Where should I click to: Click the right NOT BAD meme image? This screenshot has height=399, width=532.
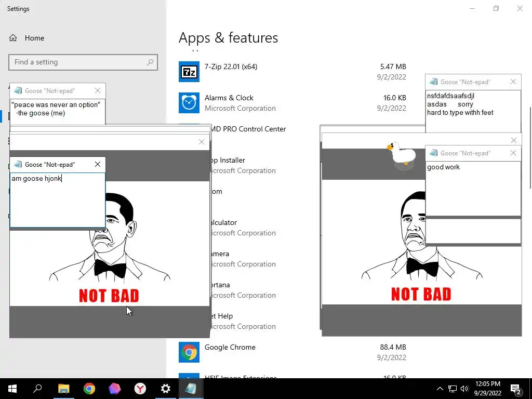pyautogui.click(x=421, y=242)
